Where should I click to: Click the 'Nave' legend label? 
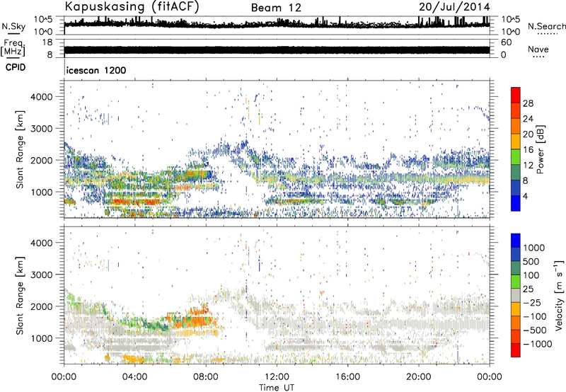point(538,49)
